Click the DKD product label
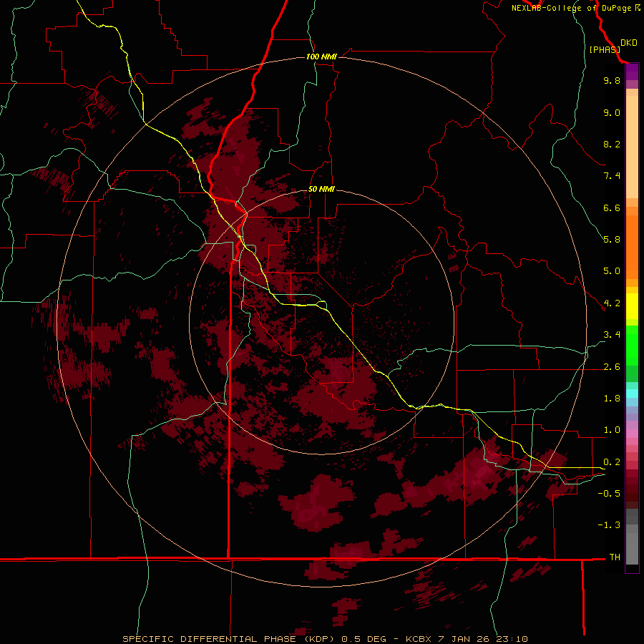The width and height of the screenshot is (644, 644). coord(629,43)
